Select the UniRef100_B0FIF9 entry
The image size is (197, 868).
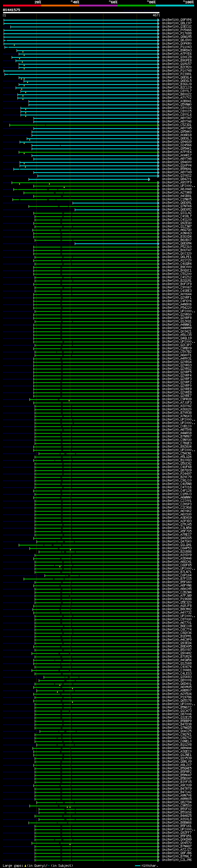[177, 284]
